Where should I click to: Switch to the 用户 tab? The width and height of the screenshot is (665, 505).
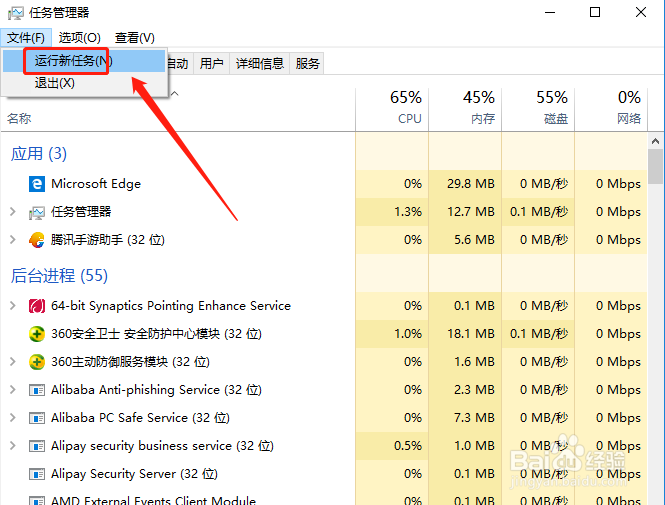pyautogui.click(x=211, y=64)
